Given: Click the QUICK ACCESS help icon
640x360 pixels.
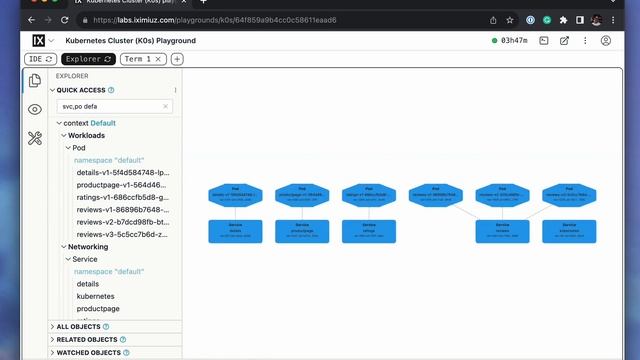Looking at the screenshot, I should (x=111, y=90).
